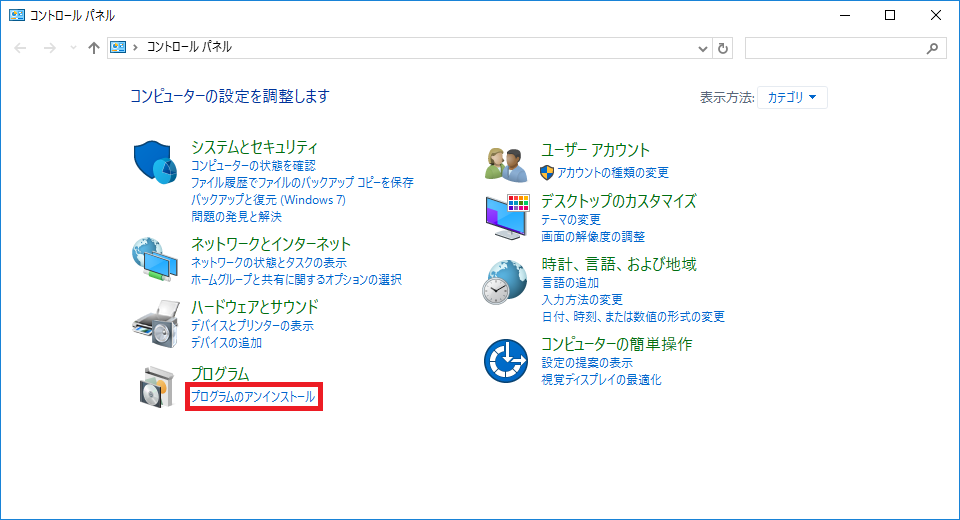Select アカウントの種類の変更 link
The width and height of the screenshot is (960, 520).
[x=612, y=173]
